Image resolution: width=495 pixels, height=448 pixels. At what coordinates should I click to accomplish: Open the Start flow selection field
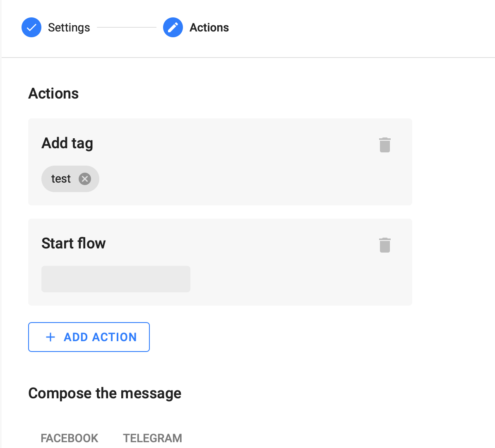115,279
